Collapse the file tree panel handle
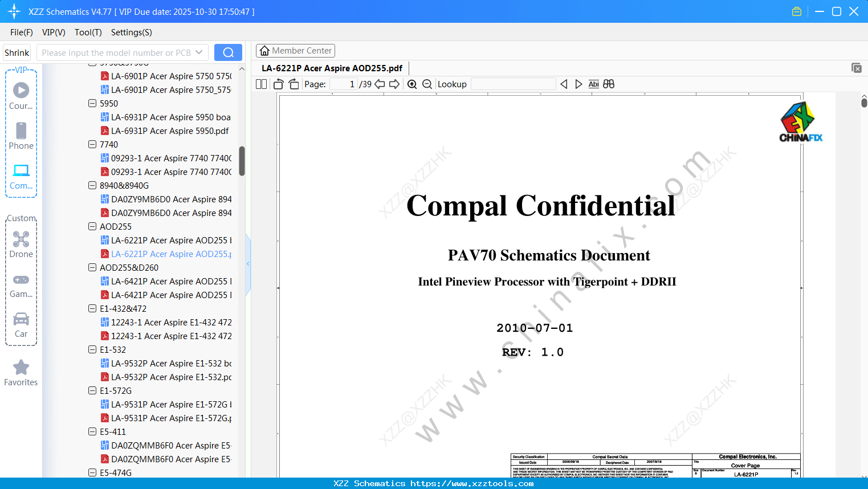 [x=248, y=264]
